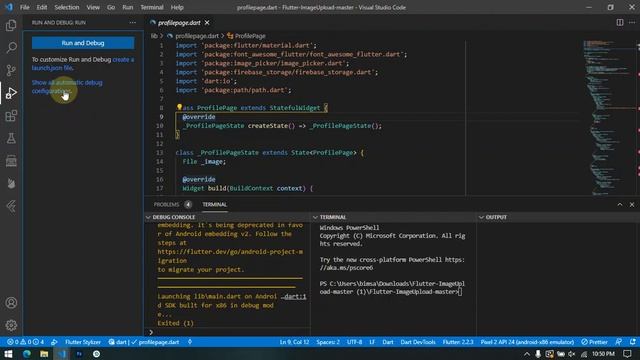
Task: Open the Edit menu
Action: (42, 7)
